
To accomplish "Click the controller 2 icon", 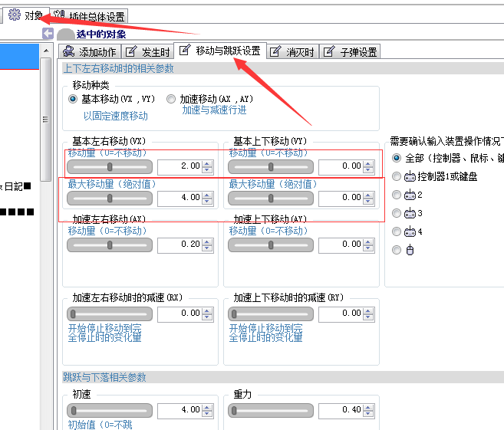I will (410, 195).
